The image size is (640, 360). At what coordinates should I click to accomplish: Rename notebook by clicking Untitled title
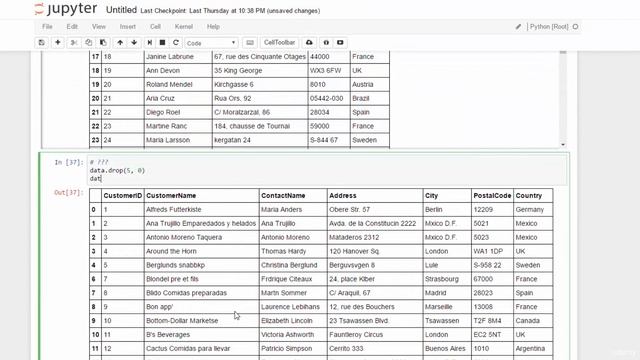tap(121, 10)
